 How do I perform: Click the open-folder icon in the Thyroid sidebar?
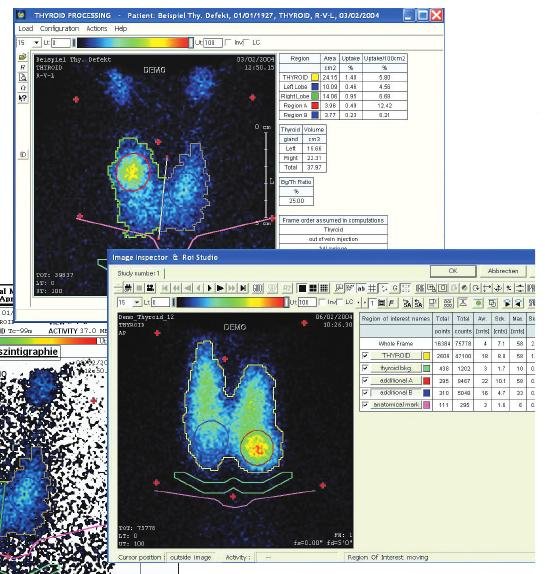click(x=23, y=57)
